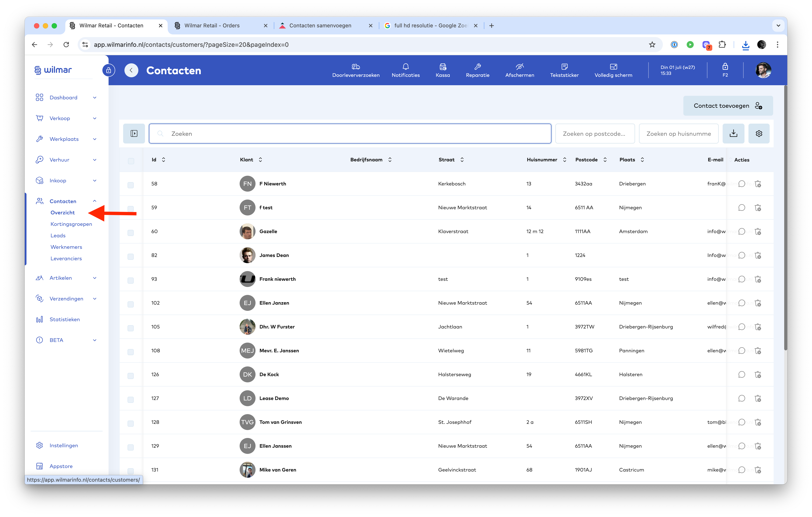
Task: Click delete icon for De Kock row
Action: click(758, 375)
